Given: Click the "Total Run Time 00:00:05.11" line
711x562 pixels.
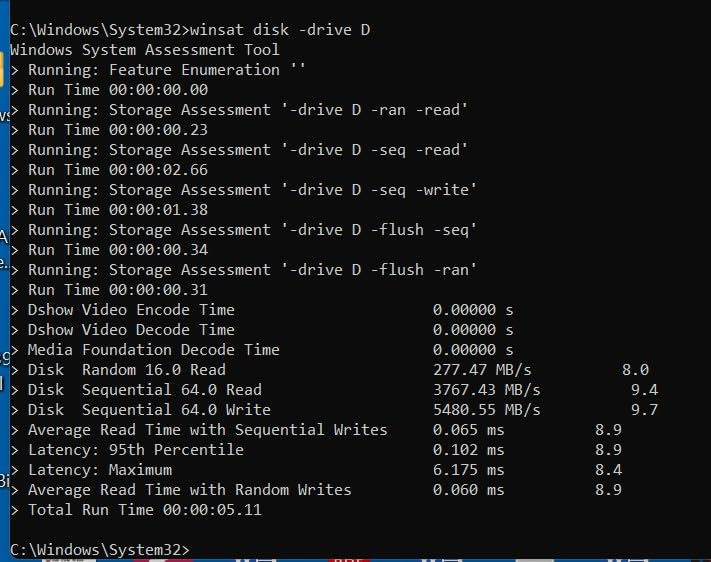Looking at the screenshot, I should [144, 510].
